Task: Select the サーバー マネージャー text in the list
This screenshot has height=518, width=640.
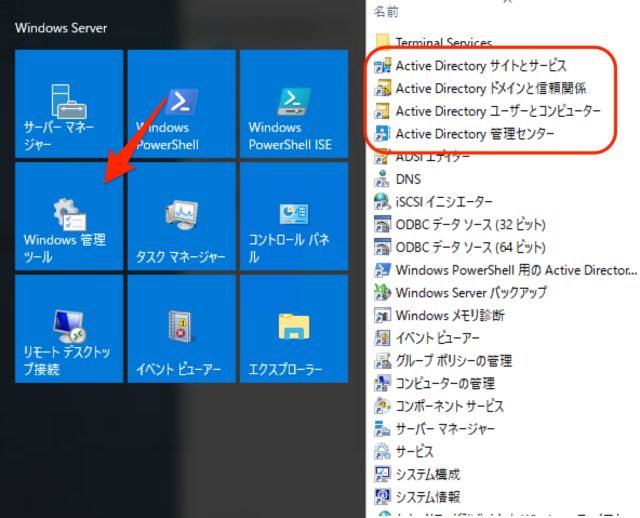Action: coord(445,429)
